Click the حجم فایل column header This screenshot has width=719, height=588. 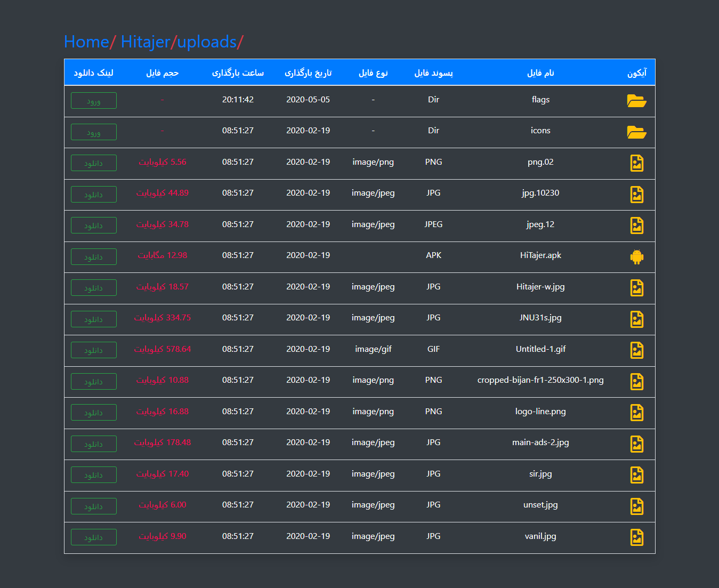tap(163, 73)
